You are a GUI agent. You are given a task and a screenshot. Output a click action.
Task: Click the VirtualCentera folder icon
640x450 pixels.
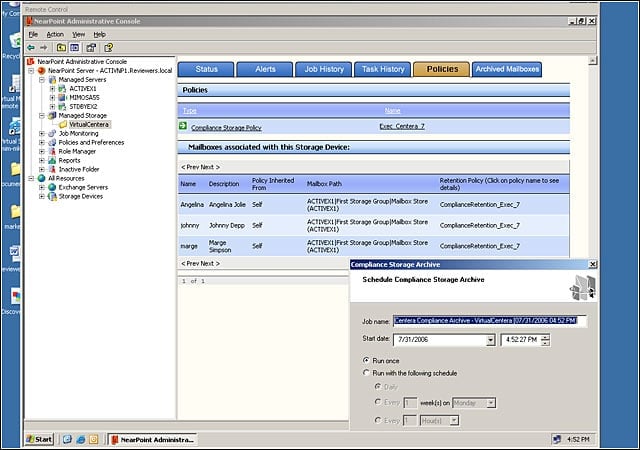tap(63, 125)
